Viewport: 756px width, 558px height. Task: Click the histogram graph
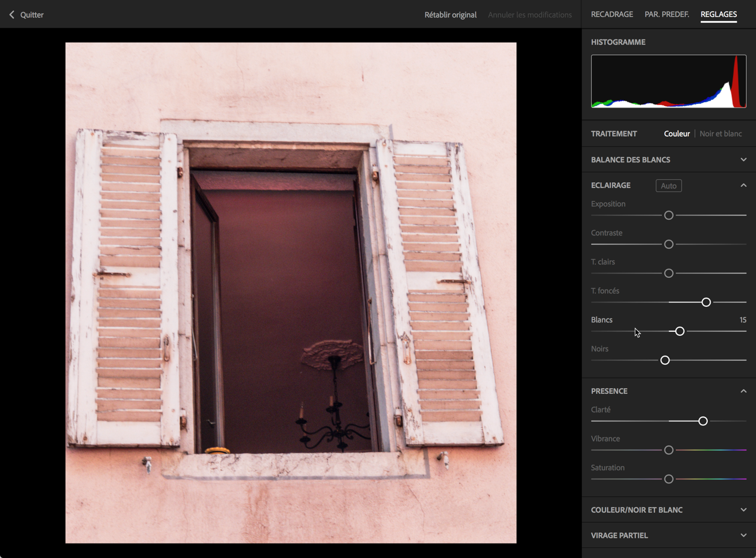[x=668, y=81]
